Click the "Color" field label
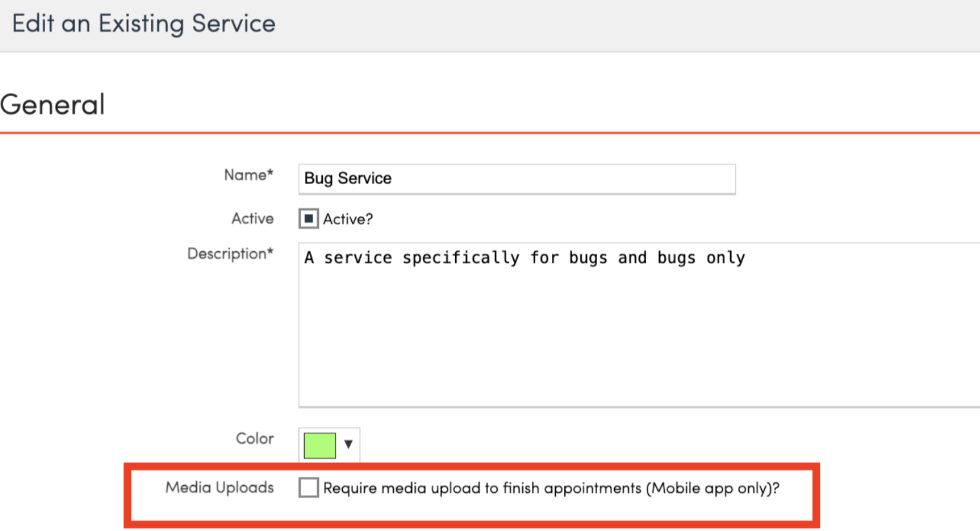 (254, 439)
